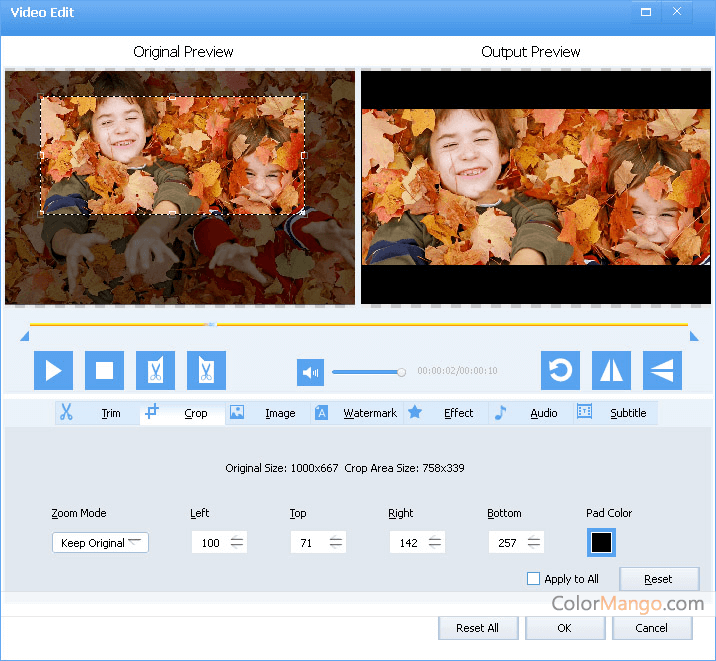716x661 pixels.
Task: Adjust the Bottom crop value stepper
Action: point(534,542)
